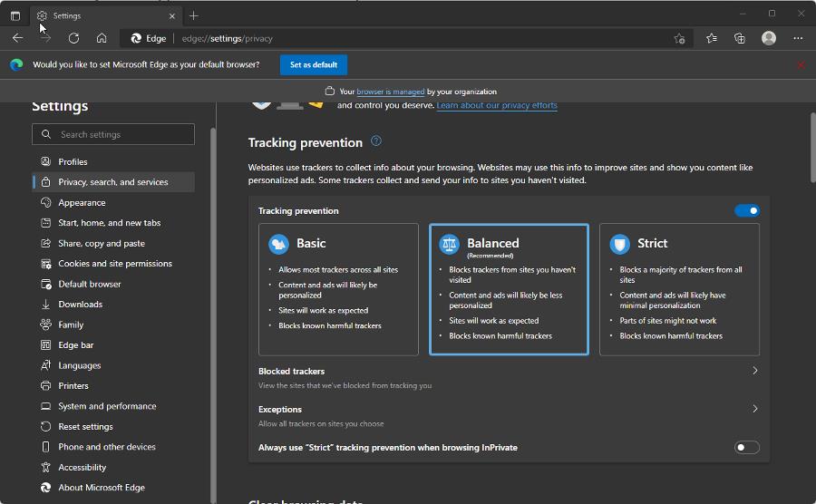Click the settings sidebar scrollbar
Image resolution: width=816 pixels, height=504 pixels.
pos(213,315)
